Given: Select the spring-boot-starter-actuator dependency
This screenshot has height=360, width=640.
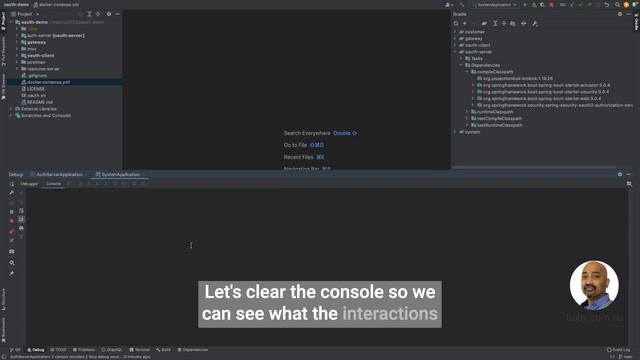Looking at the screenshot, I should [x=546, y=85].
